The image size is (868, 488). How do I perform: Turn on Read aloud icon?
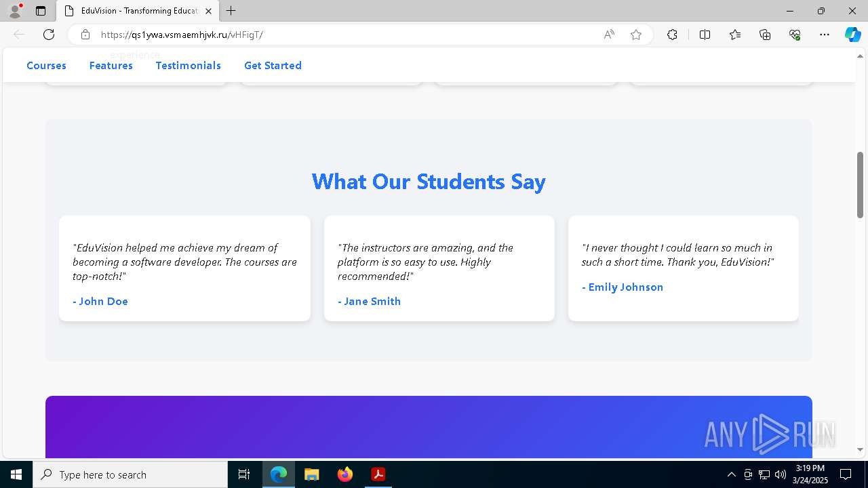[x=609, y=35]
